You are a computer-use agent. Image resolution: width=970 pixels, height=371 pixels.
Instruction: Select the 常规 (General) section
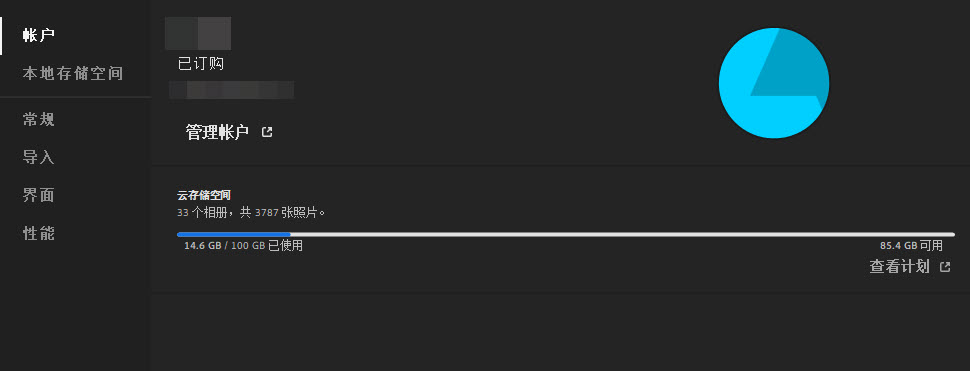click(38, 119)
